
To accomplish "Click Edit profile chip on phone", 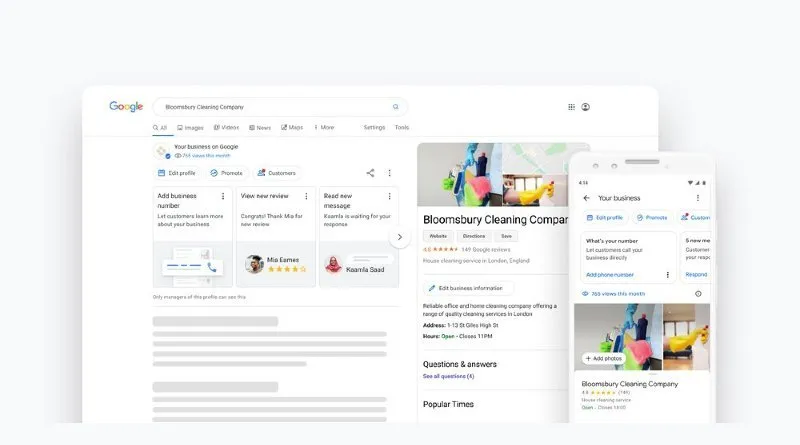I will point(605,217).
